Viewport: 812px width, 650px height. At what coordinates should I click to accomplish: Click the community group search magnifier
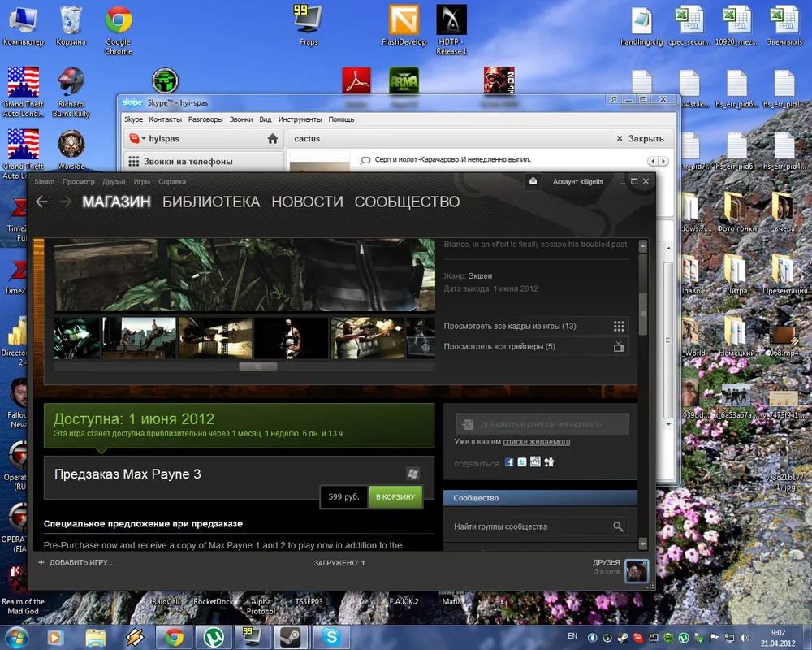tap(619, 526)
